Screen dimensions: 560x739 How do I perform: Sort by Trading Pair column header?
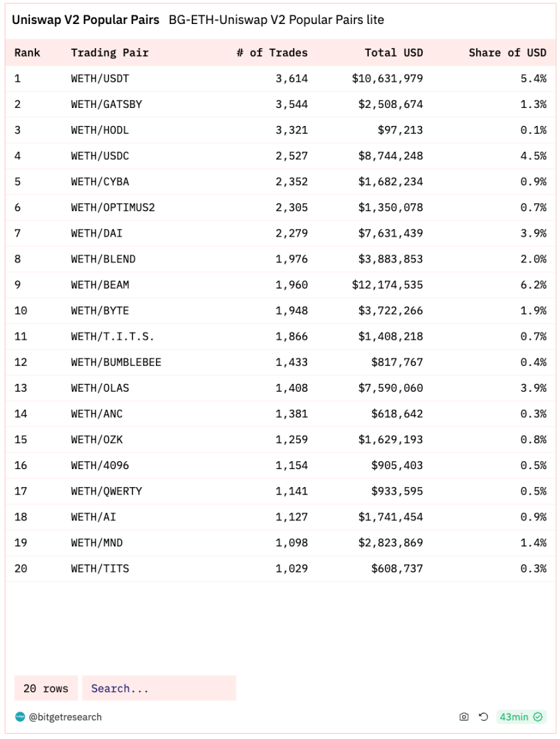110,53
